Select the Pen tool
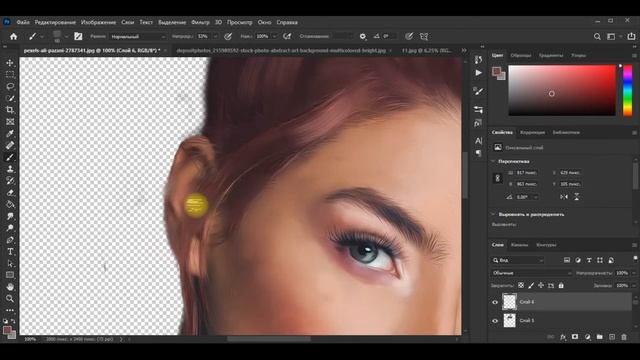The height and width of the screenshot is (360, 640). point(10,240)
